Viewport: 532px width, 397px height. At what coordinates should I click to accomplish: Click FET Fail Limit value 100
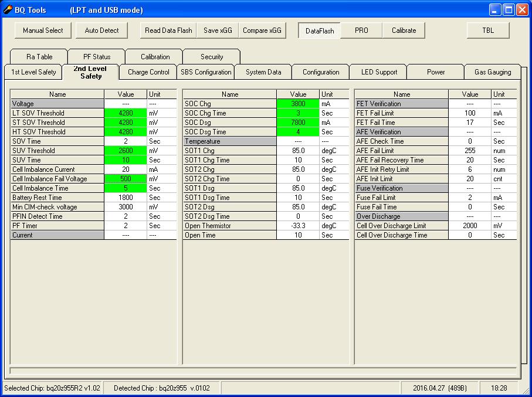pos(470,113)
